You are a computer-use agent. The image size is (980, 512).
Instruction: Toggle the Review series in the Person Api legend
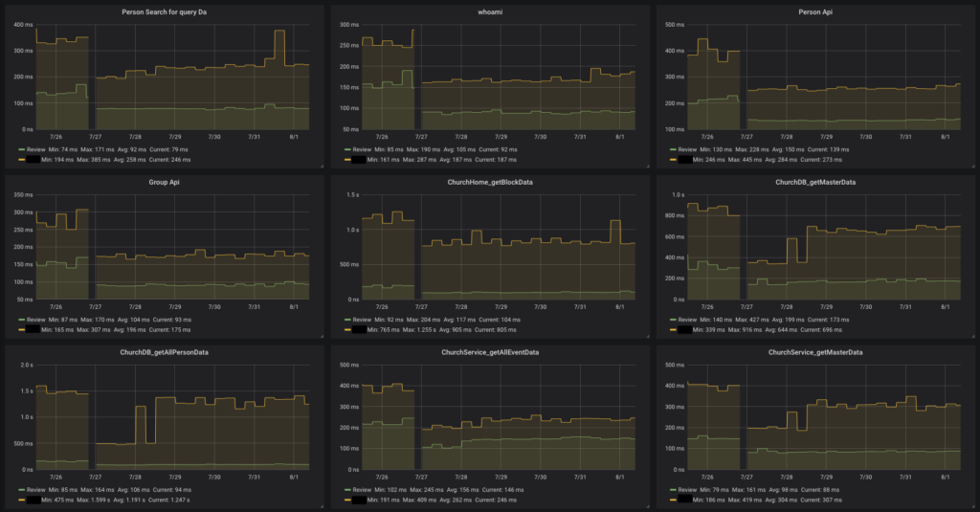(687, 149)
